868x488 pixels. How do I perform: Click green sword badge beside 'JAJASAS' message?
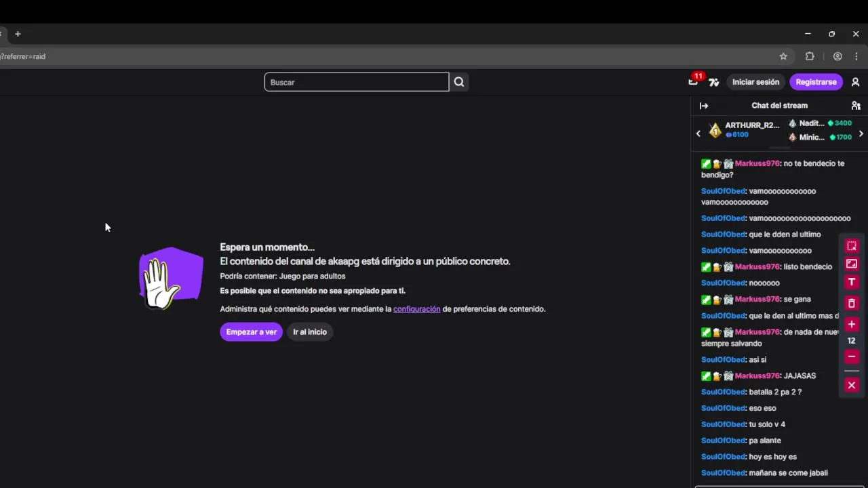pos(706,376)
